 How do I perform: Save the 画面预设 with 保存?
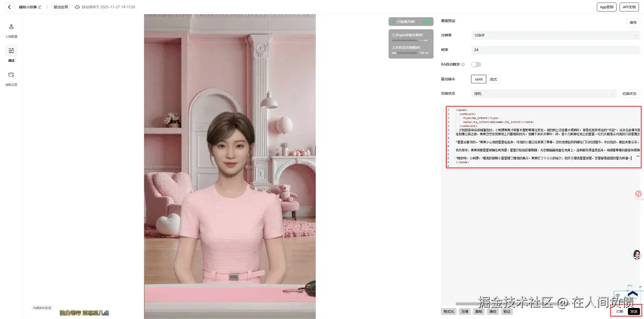point(633,22)
